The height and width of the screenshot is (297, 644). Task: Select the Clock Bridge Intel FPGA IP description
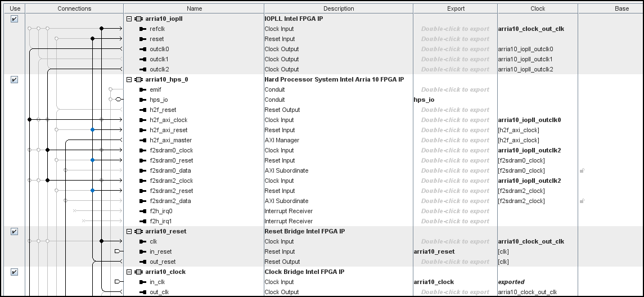pos(304,272)
